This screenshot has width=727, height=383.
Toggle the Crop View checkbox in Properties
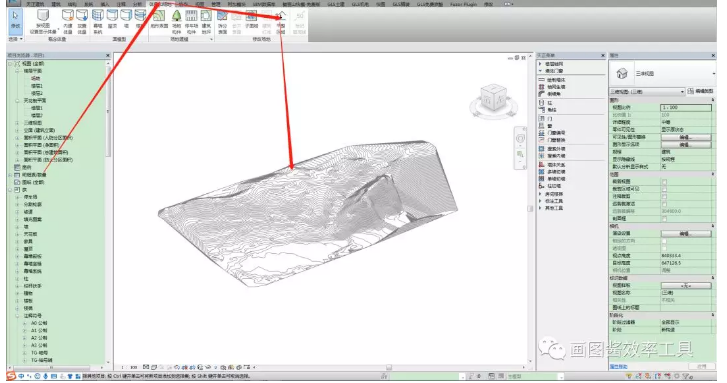664,182
